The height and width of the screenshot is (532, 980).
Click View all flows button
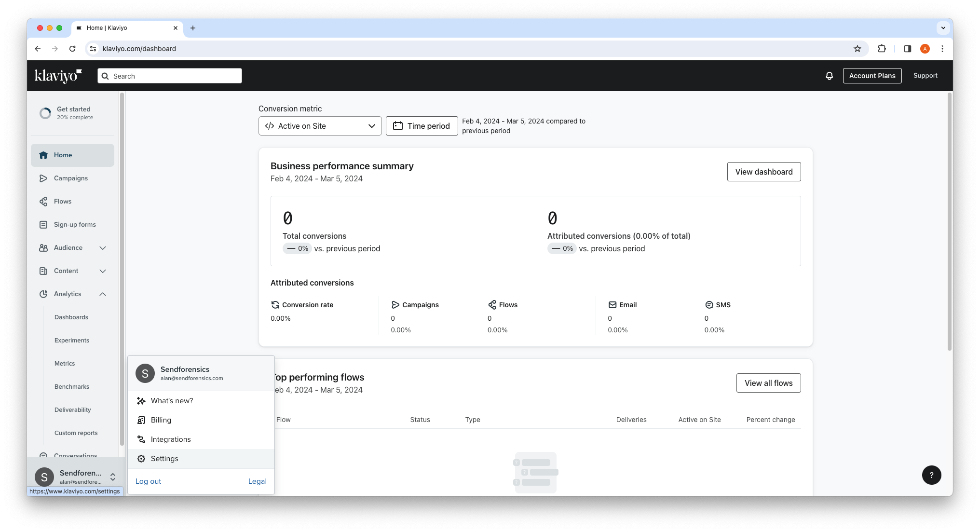click(768, 383)
